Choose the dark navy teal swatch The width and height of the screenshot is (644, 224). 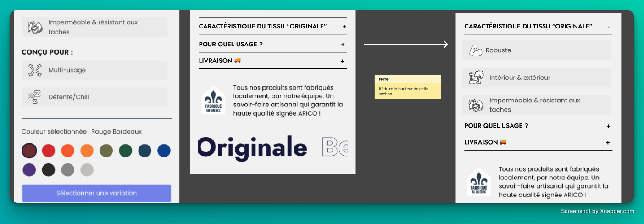(x=145, y=150)
